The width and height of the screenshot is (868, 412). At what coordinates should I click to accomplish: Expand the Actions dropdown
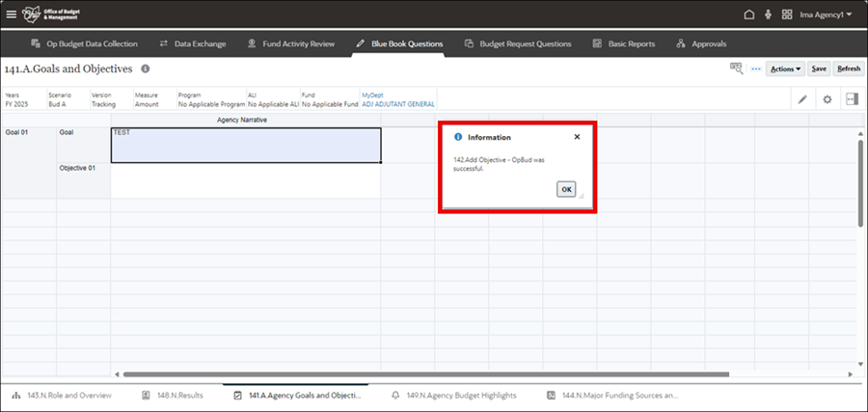(x=785, y=69)
